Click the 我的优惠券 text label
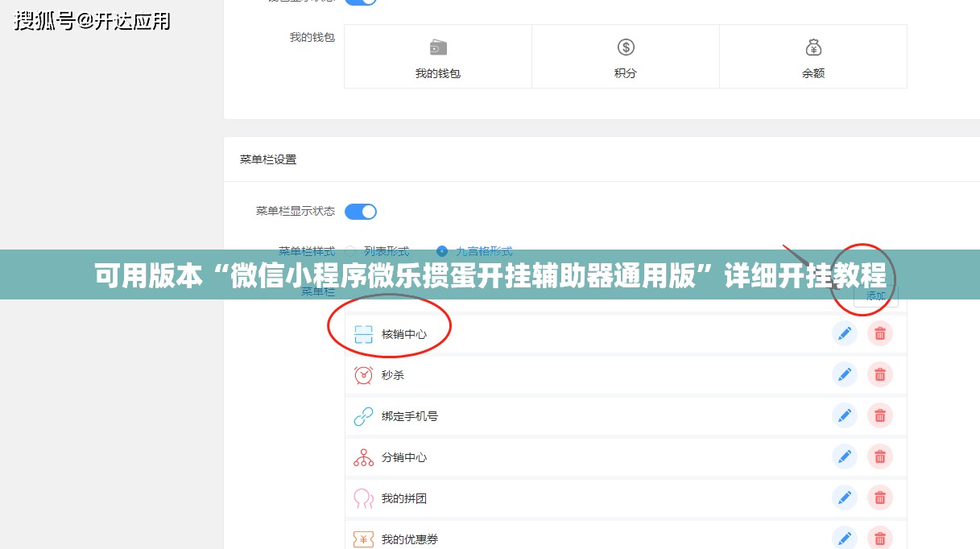The width and height of the screenshot is (980, 549). coord(410,539)
